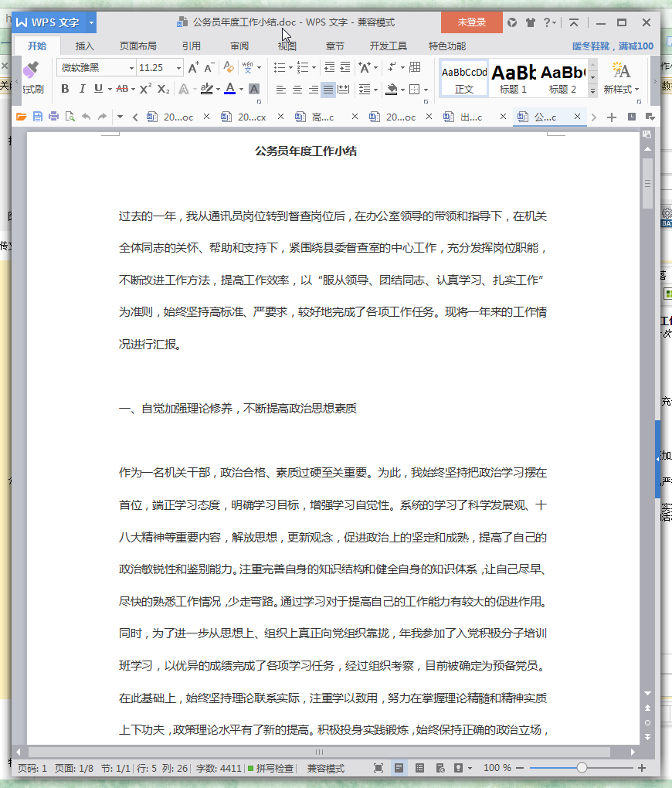Increase paragraph indent

(345, 67)
